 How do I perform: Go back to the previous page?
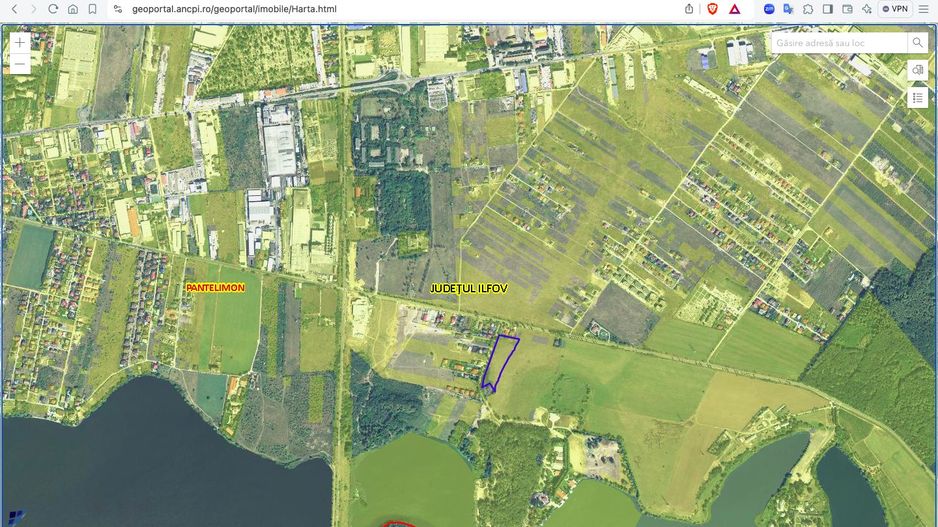click(14, 9)
